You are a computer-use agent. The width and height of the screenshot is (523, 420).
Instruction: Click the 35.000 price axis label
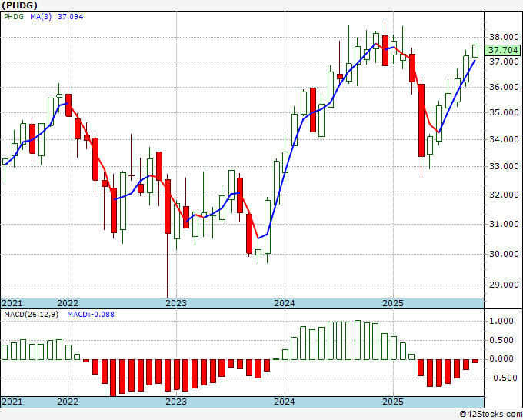pyautogui.click(x=504, y=112)
